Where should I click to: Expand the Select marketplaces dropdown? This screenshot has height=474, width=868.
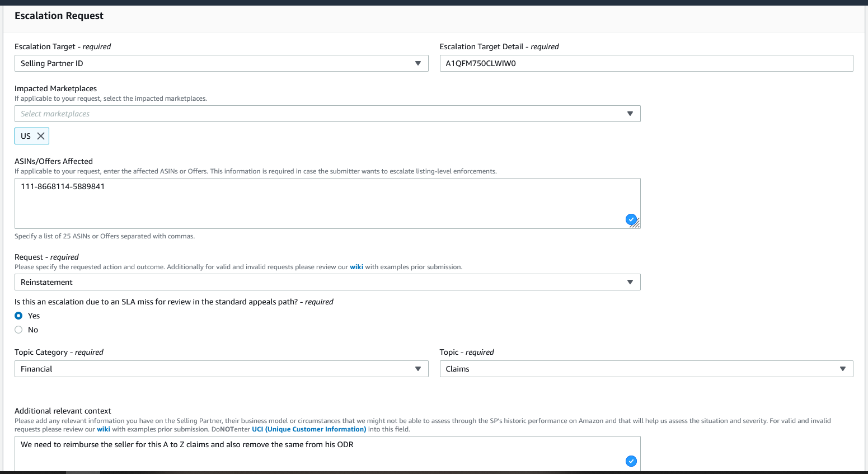[630, 114]
